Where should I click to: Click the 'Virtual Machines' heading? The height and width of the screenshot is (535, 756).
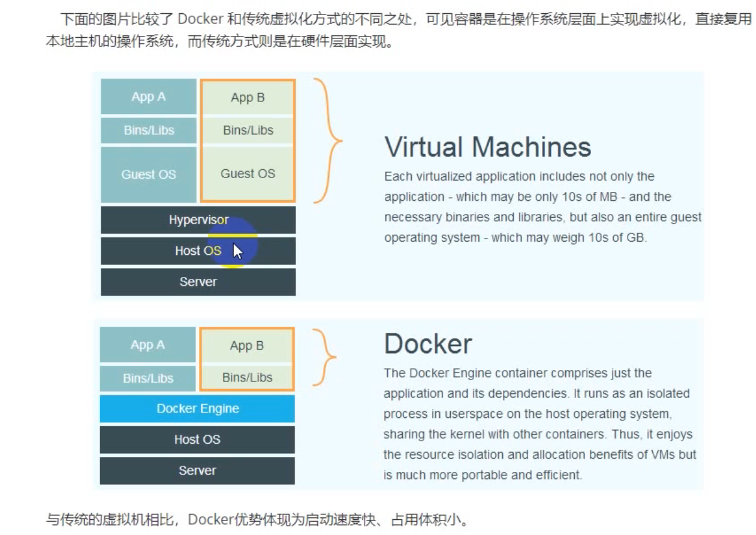[x=488, y=147]
